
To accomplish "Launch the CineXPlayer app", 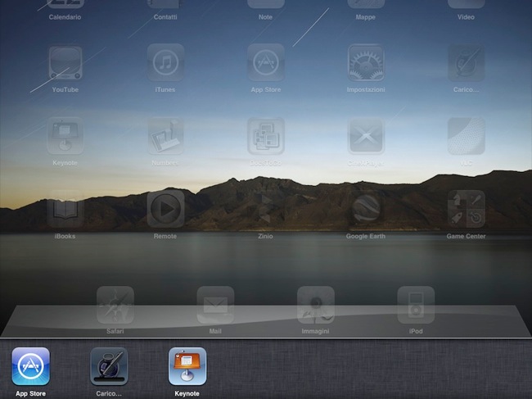I will point(366,136).
